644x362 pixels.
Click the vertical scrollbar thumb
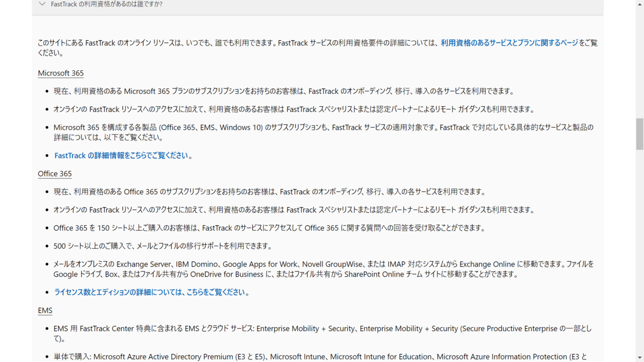point(639,134)
